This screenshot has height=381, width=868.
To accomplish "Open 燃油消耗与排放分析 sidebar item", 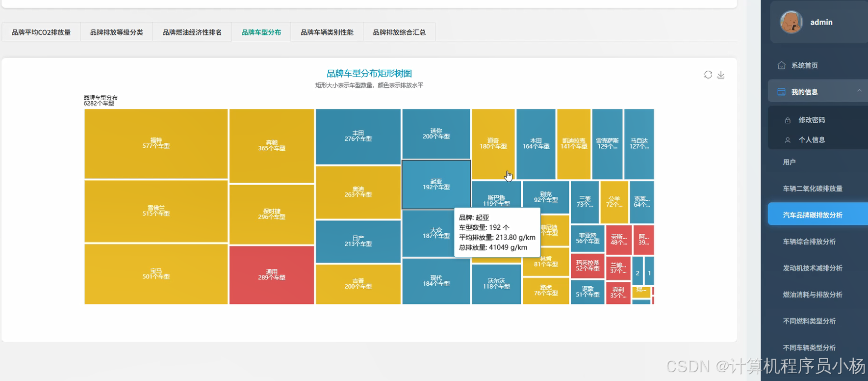I will 813,295.
